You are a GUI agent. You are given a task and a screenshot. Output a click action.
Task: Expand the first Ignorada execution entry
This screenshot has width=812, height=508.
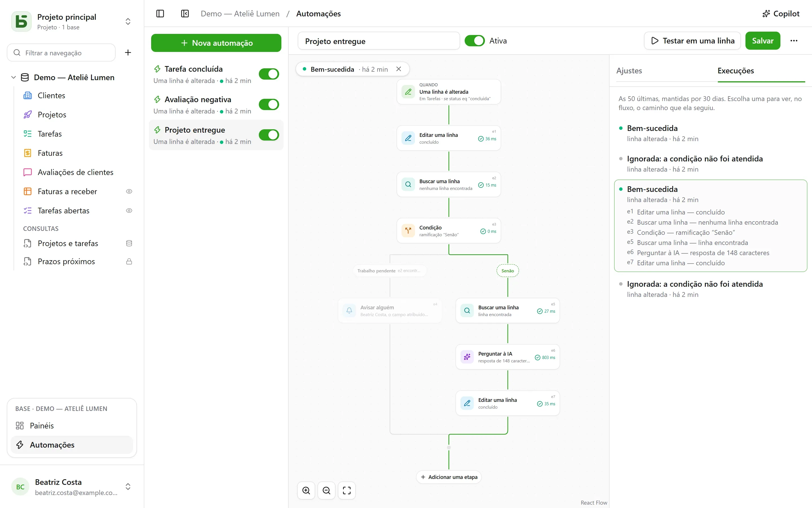tap(710, 164)
